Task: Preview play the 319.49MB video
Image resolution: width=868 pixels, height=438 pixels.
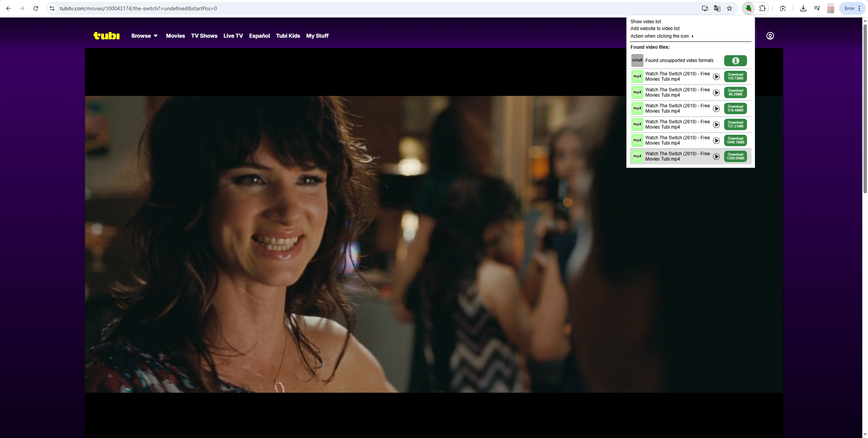Action: (716, 108)
